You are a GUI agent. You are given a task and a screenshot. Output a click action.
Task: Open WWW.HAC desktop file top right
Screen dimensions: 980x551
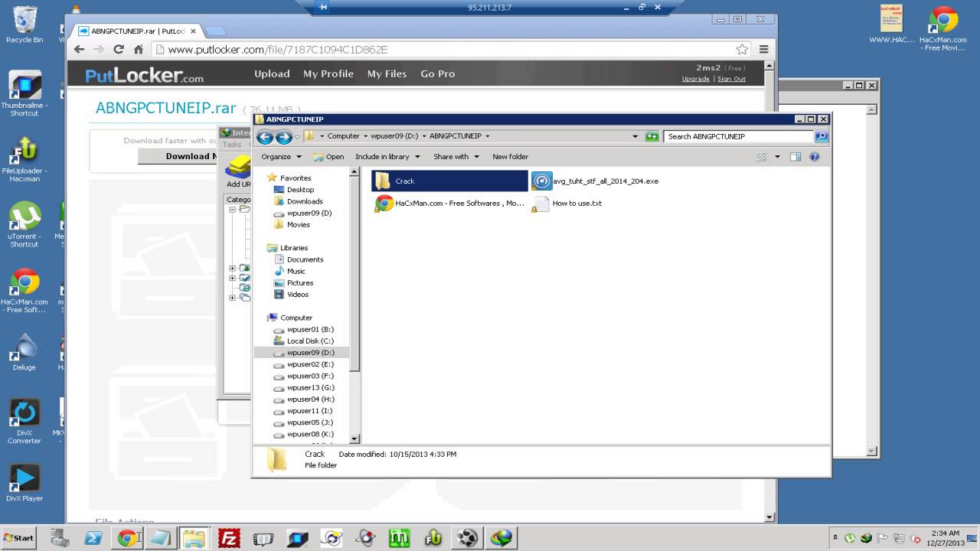tap(892, 24)
